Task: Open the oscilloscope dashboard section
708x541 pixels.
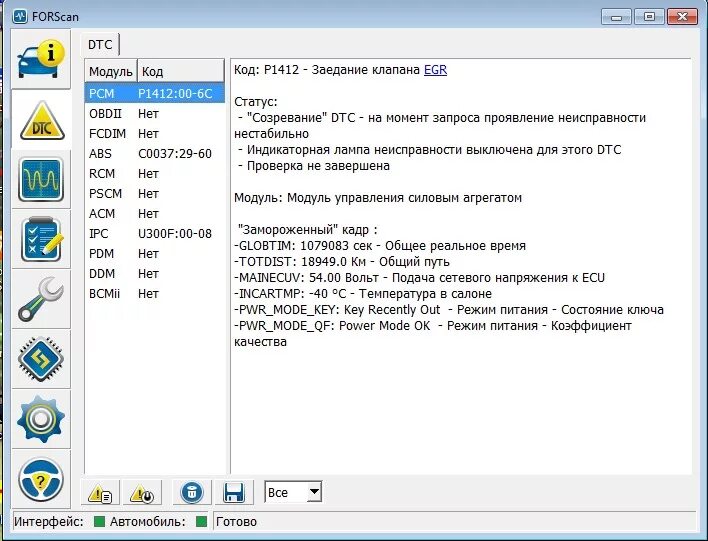Action: 41,179
